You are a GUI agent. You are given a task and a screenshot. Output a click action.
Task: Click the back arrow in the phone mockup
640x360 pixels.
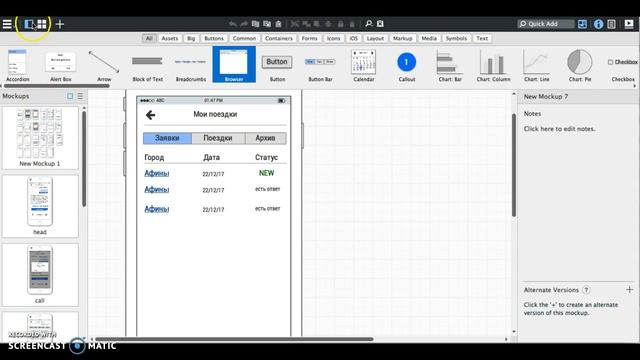click(x=150, y=115)
